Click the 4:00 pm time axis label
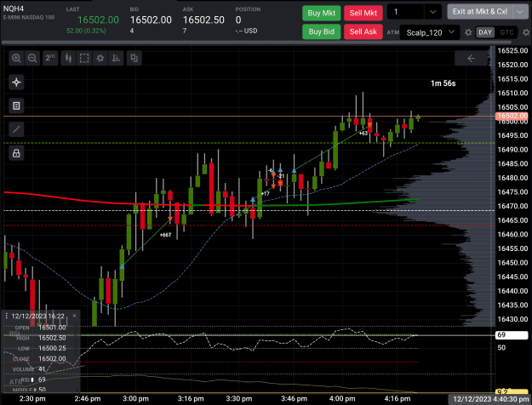532x405 pixels. [x=342, y=398]
